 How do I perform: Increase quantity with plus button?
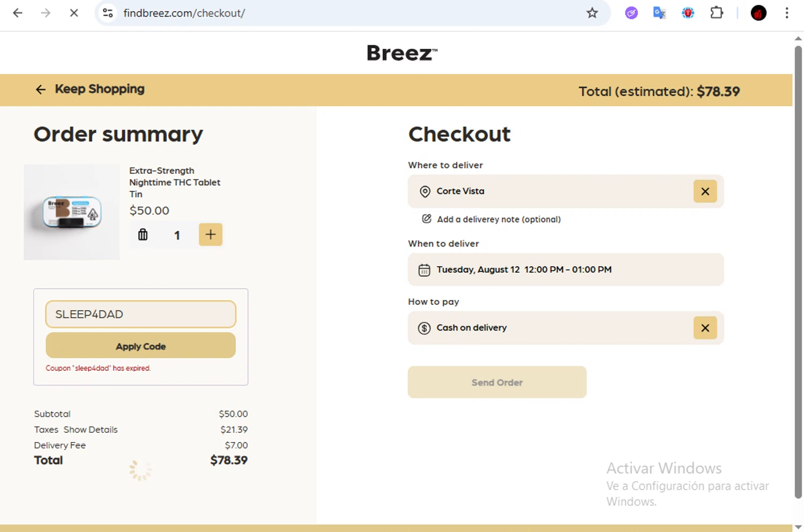211,235
